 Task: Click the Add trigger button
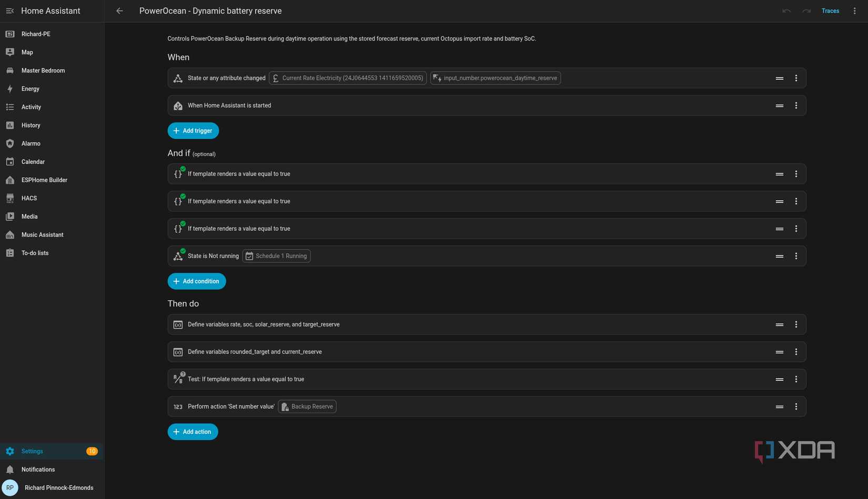click(x=193, y=130)
